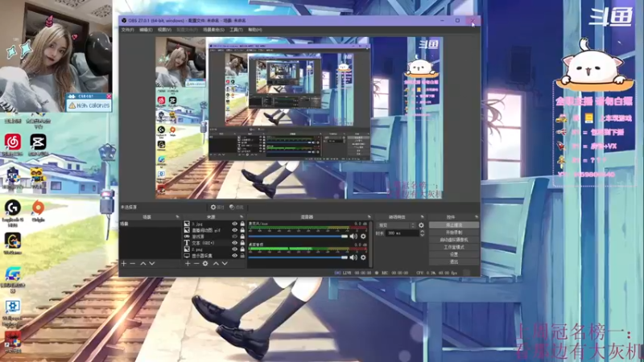Lock the 直播间动图.gif source
This screenshot has height=362, width=644.
coord(242,230)
